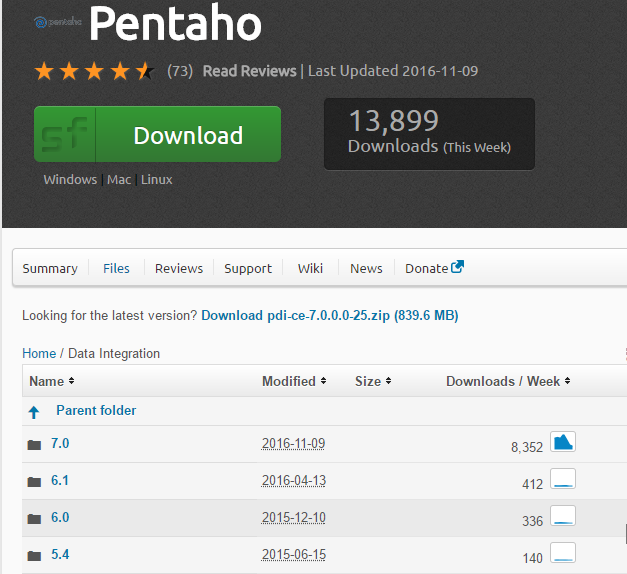Screen dimensions: 627x574
Task: Open the download stats chart for 7.0
Action: (x=563, y=442)
